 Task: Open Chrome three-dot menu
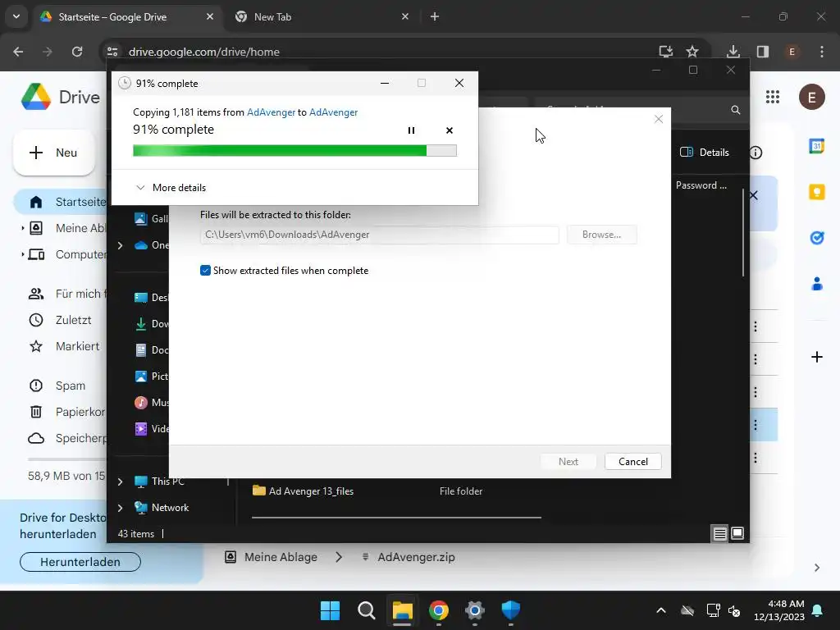tap(822, 52)
